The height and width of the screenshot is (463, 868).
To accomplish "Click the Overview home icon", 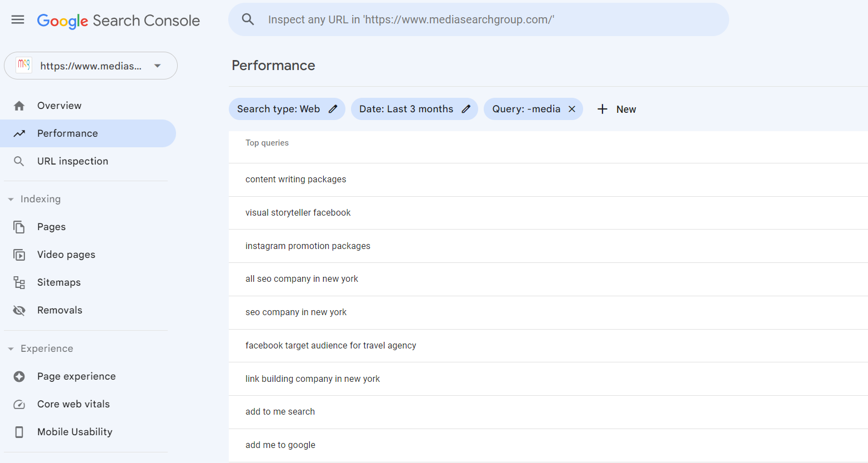I will click(x=19, y=106).
